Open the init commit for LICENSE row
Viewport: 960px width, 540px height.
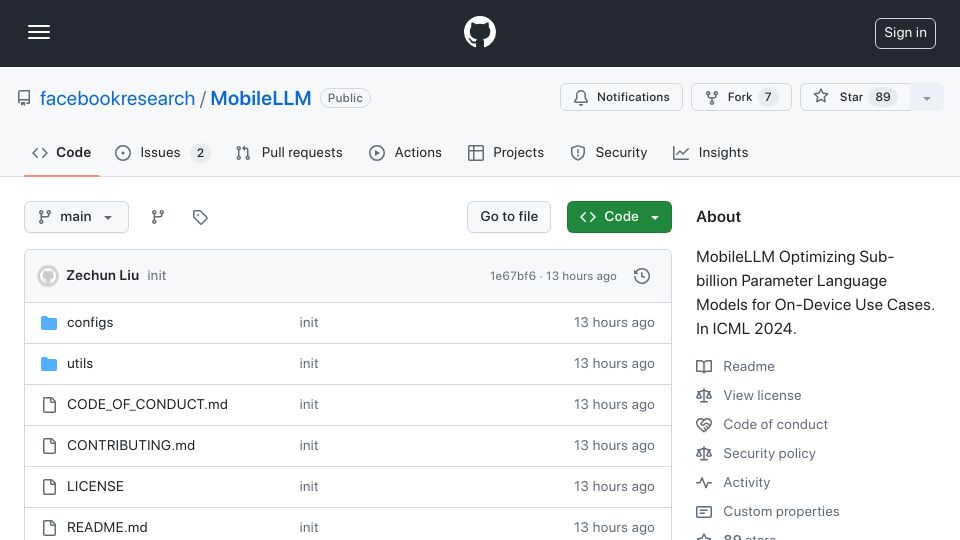coord(309,487)
